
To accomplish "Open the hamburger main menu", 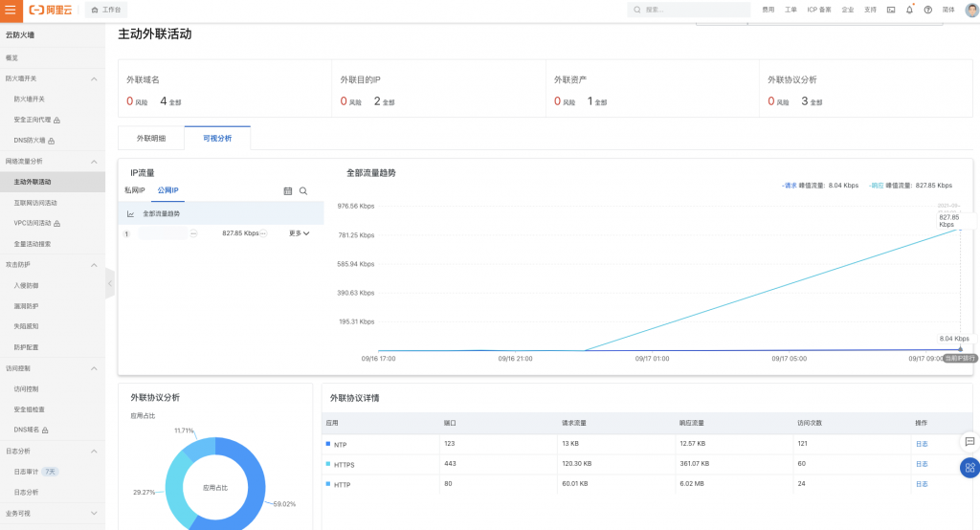I will pos(11,10).
